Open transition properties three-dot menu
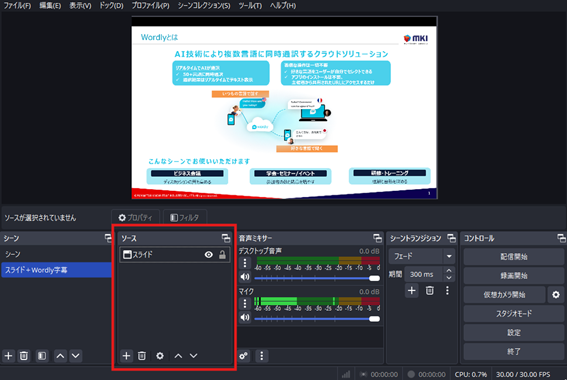 pyautogui.click(x=447, y=290)
